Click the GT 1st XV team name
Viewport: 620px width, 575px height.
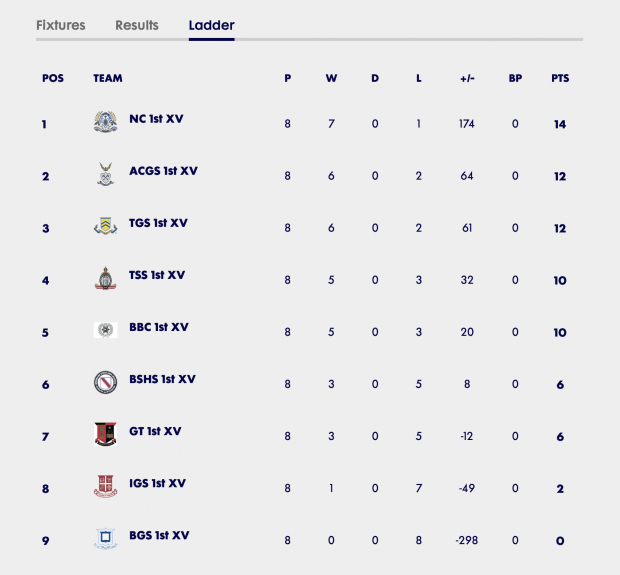coord(155,431)
